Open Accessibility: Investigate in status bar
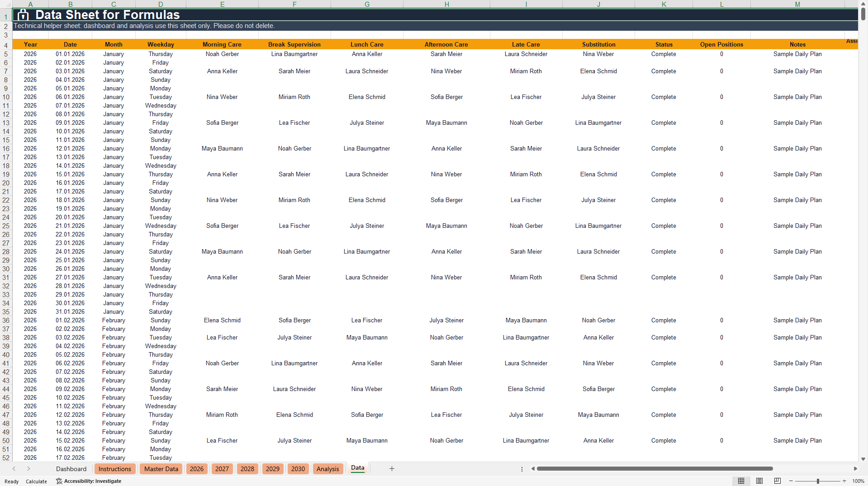868x486 pixels. [x=89, y=481]
